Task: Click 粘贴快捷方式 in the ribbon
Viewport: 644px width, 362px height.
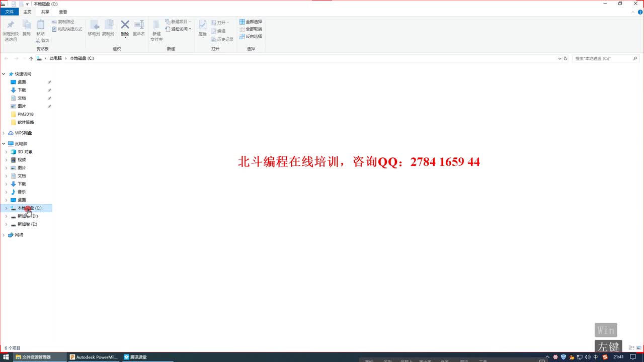Action: 67,29
